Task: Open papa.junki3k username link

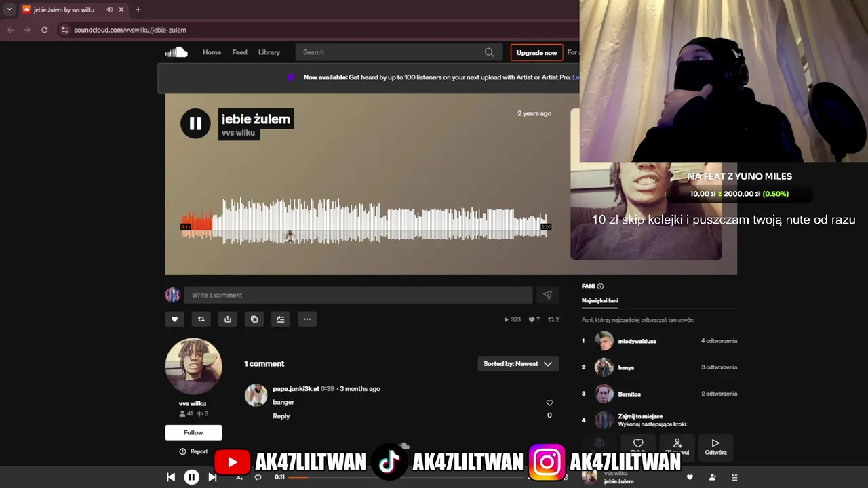Action: [292, 389]
